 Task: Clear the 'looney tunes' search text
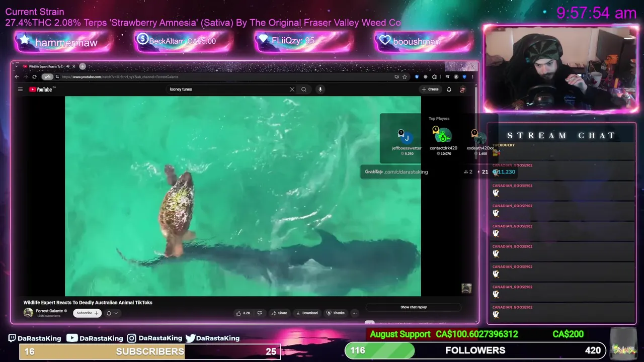pos(292,89)
